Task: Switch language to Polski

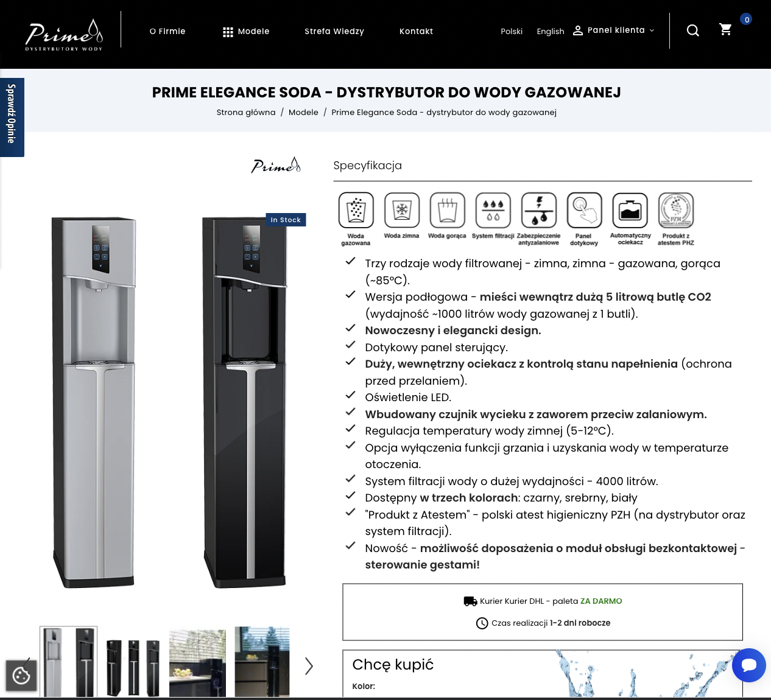Action: (x=512, y=32)
